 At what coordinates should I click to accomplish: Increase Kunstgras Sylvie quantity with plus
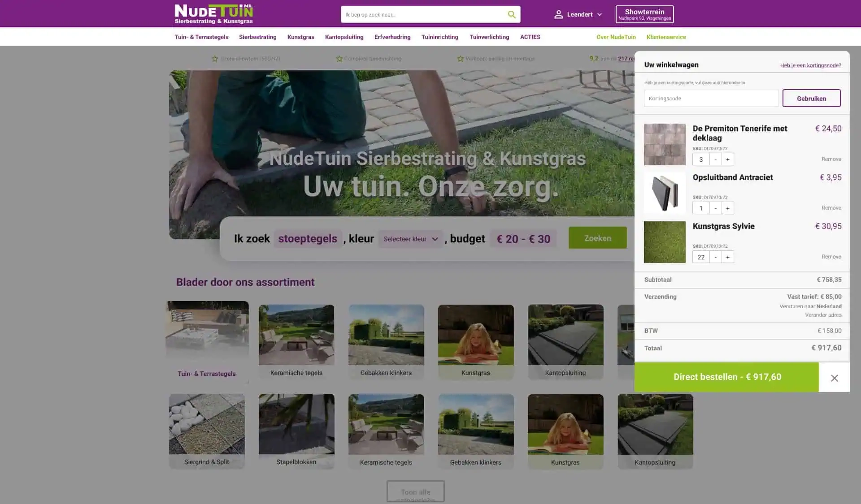(x=727, y=257)
